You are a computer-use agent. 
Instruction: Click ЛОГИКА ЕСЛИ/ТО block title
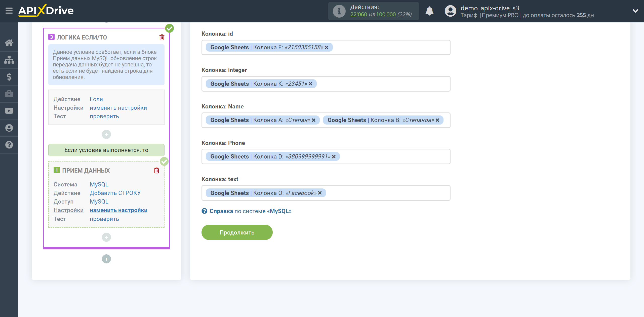pyautogui.click(x=82, y=37)
